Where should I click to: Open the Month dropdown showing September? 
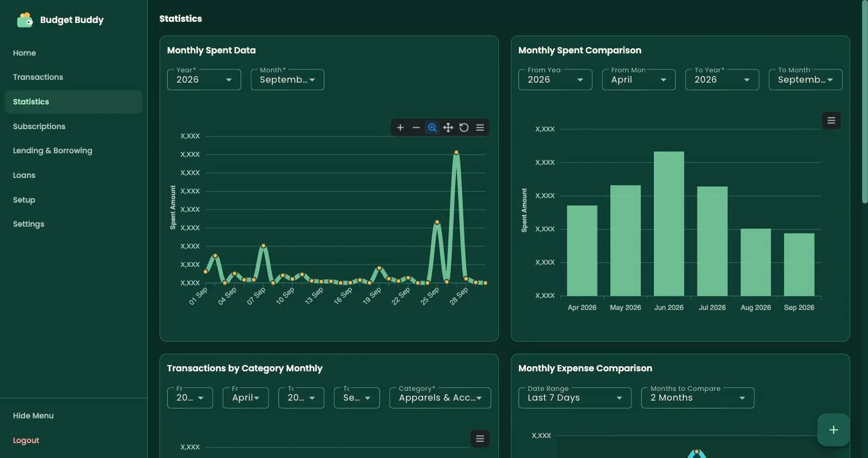(x=288, y=79)
